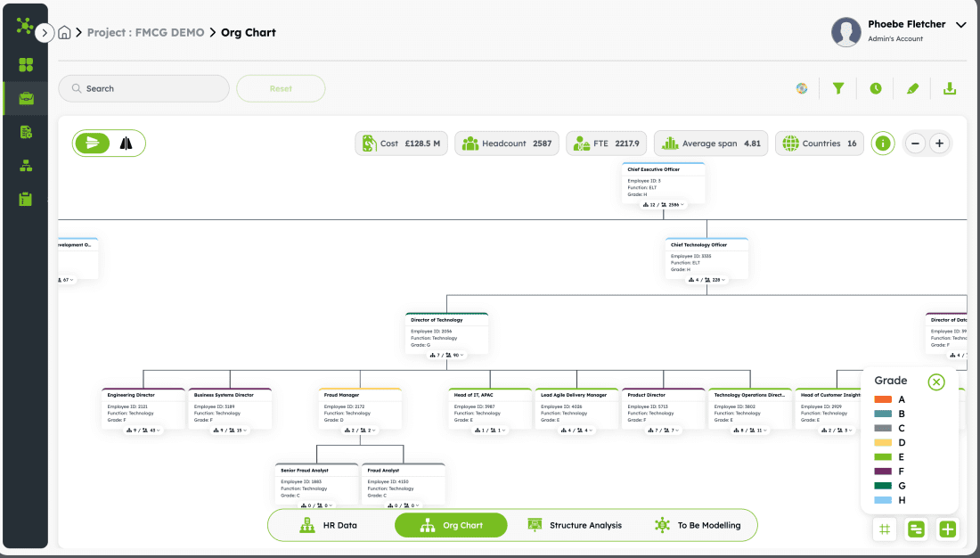Open the HR Data tab

pos(328,525)
